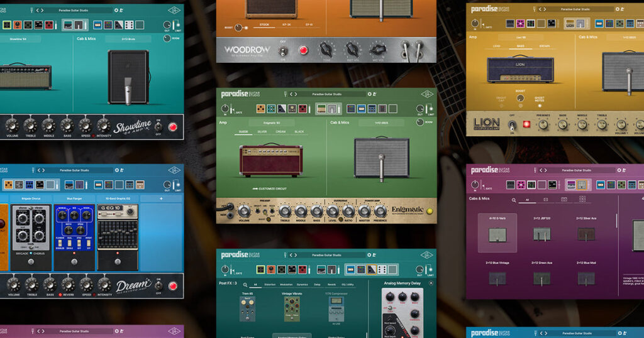Click the cab list scrollbar in magenta window

point(616,221)
